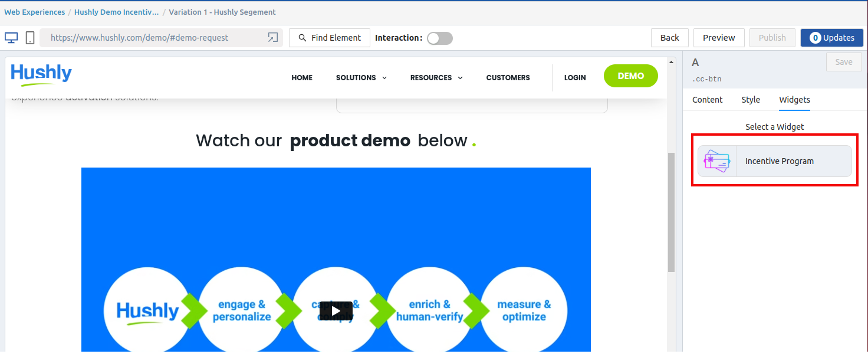
Task: Click 'Watch our product demo below' heading
Action: click(x=336, y=140)
